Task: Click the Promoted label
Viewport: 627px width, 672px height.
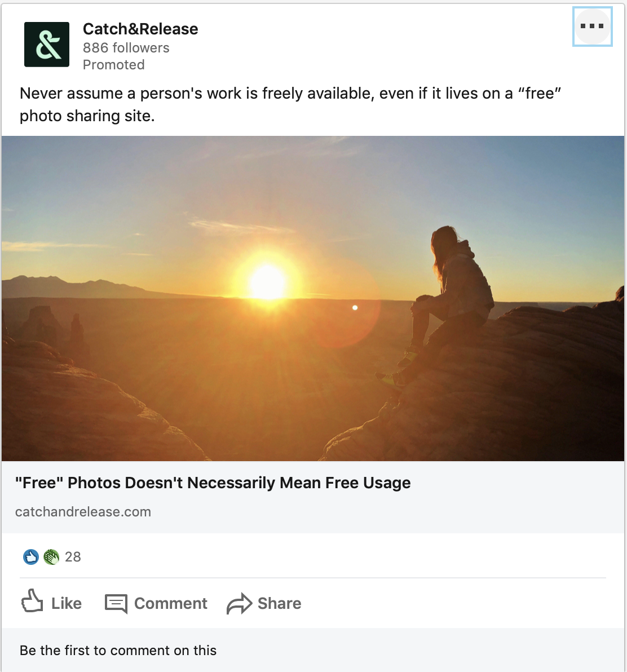Action: [113, 65]
